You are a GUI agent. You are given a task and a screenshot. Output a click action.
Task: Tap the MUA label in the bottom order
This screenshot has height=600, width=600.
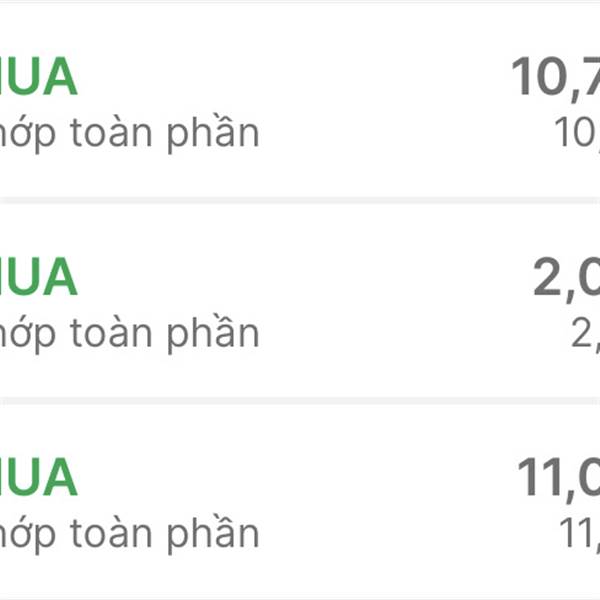pyautogui.click(x=38, y=478)
